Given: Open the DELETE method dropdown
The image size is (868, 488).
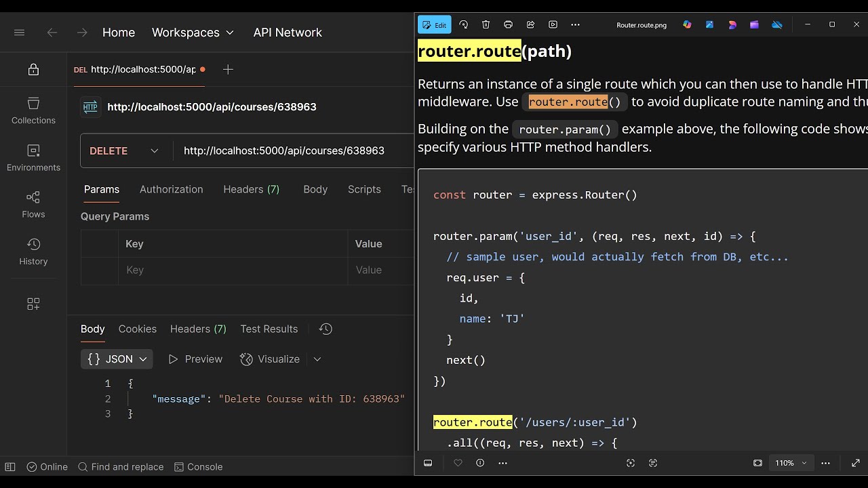Looking at the screenshot, I should (x=124, y=150).
